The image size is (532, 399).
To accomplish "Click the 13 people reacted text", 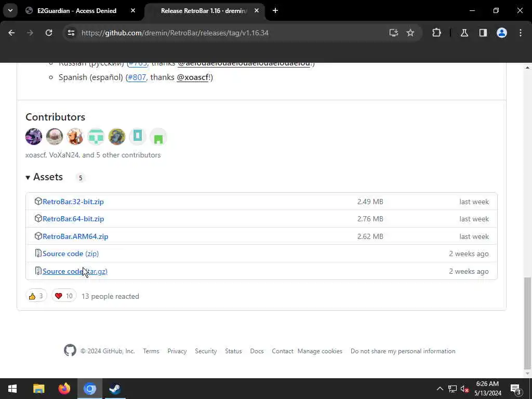I will (110, 296).
